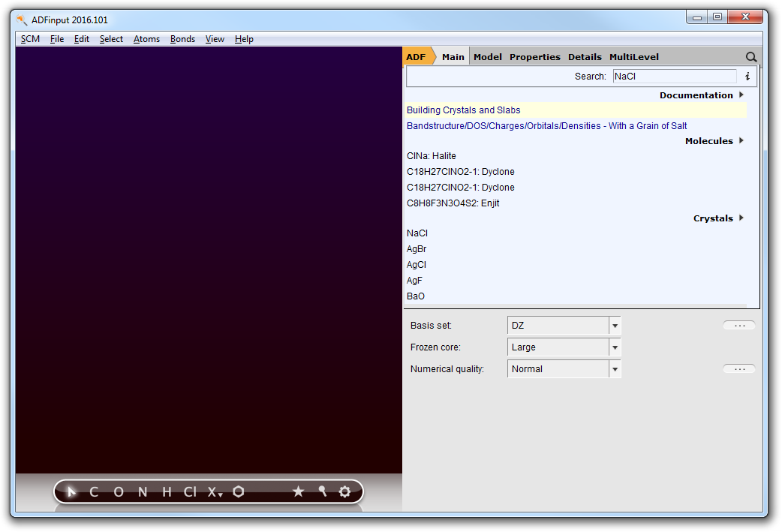Select the first C18H27ClNO2-1: Dyclone result
Viewport: 782px width, 532px height.
tap(460, 172)
